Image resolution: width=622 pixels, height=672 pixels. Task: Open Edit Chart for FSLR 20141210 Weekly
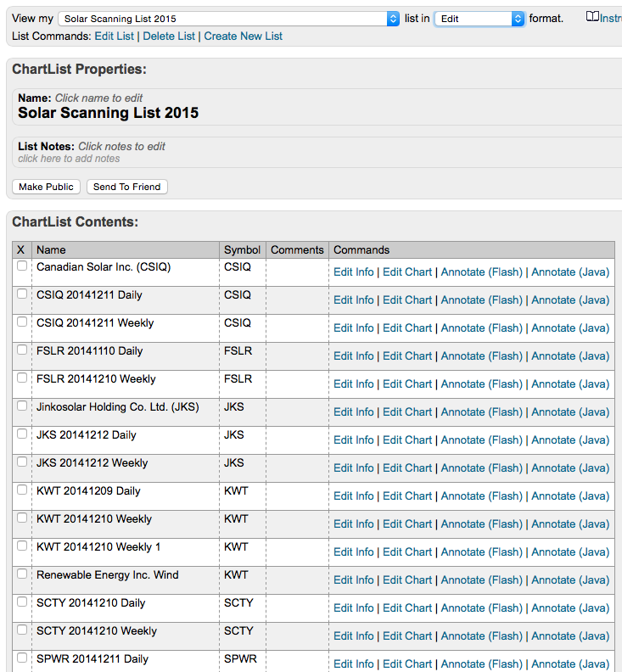407,384
